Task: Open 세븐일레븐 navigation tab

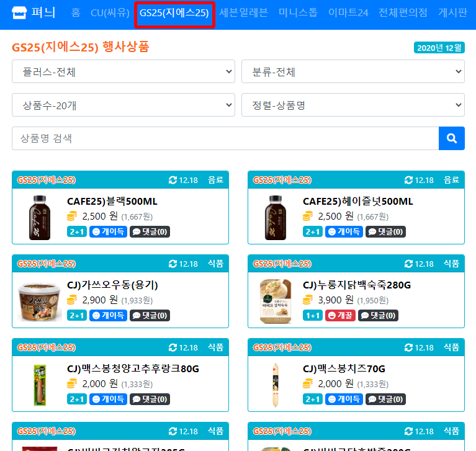Action: [x=243, y=13]
